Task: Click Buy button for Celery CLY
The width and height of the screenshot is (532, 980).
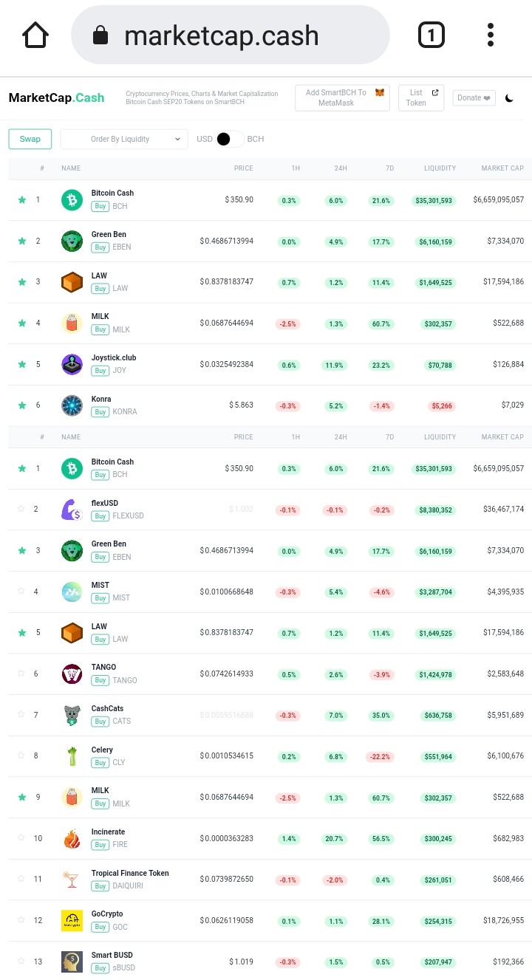Action: point(100,762)
